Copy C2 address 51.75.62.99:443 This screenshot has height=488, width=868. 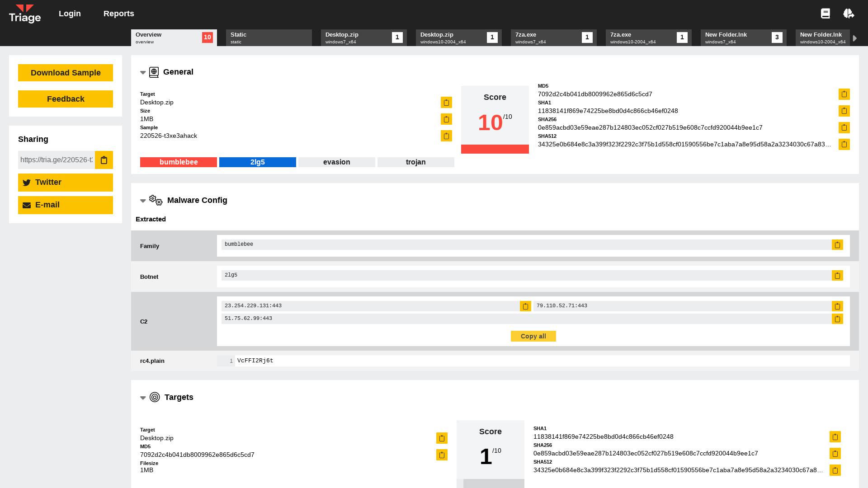pos(837,319)
